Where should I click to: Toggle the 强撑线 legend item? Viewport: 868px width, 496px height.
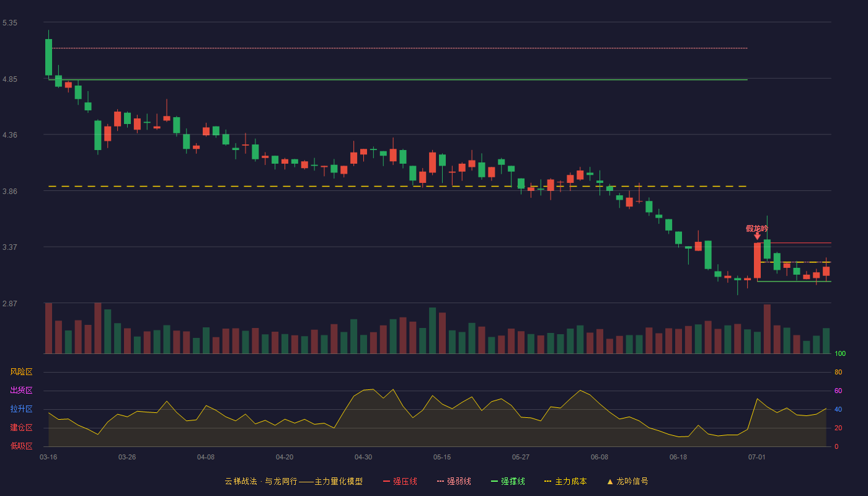tap(508, 481)
